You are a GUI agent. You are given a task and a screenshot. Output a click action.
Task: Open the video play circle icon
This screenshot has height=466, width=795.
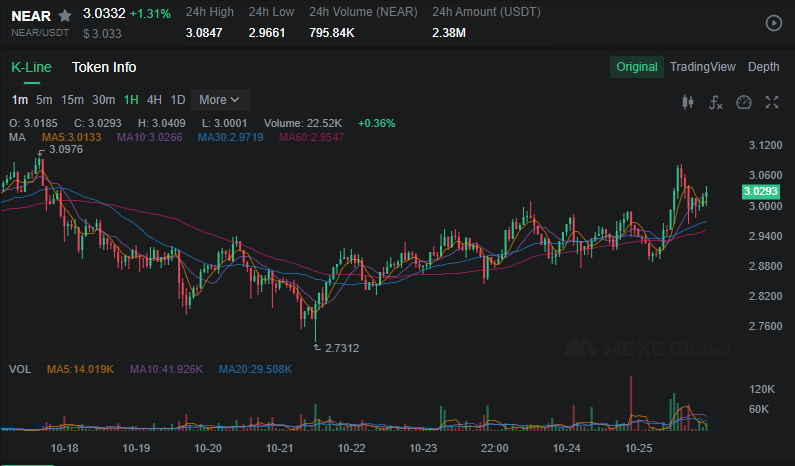click(773, 23)
